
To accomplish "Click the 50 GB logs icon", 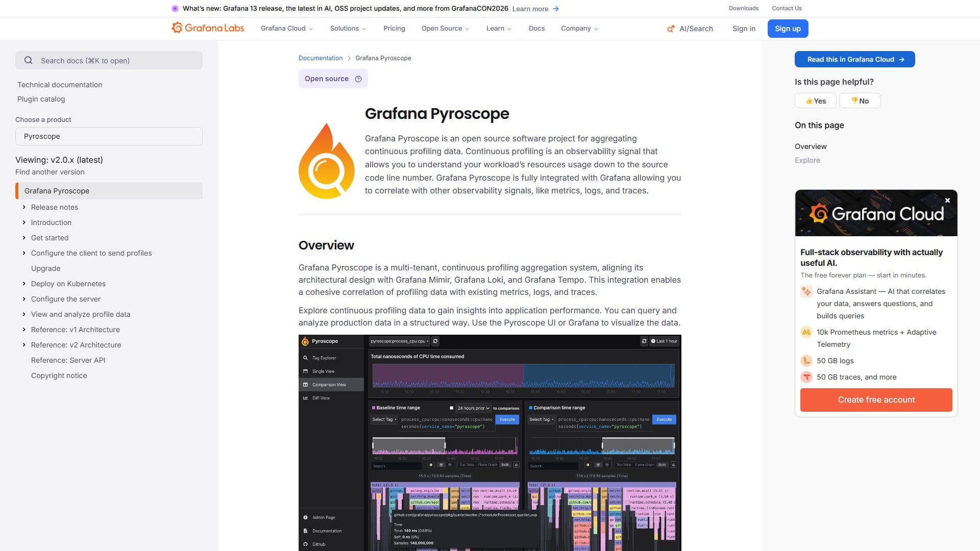I will [x=806, y=361].
